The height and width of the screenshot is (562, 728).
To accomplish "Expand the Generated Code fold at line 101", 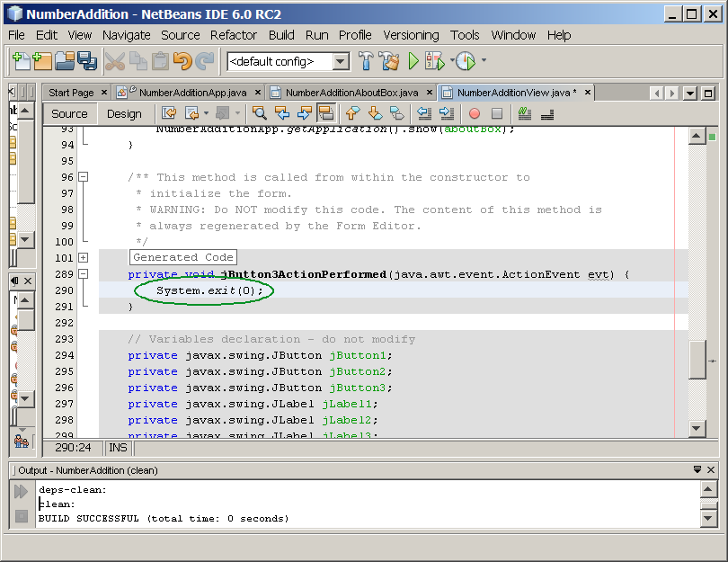I will pyautogui.click(x=83, y=258).
